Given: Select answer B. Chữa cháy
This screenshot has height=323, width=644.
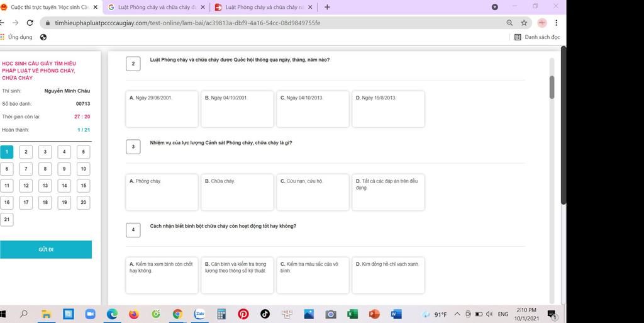Looking at the screenshot, I should (237, 192).
